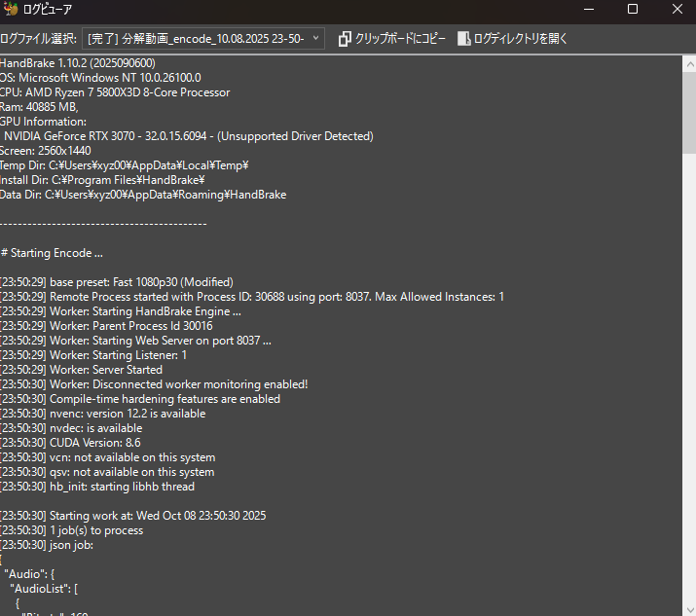Image resolution: width=696 pixels, height=616 pixels.
Task: Maximize the log viewer window
Action: pos(633,10)
